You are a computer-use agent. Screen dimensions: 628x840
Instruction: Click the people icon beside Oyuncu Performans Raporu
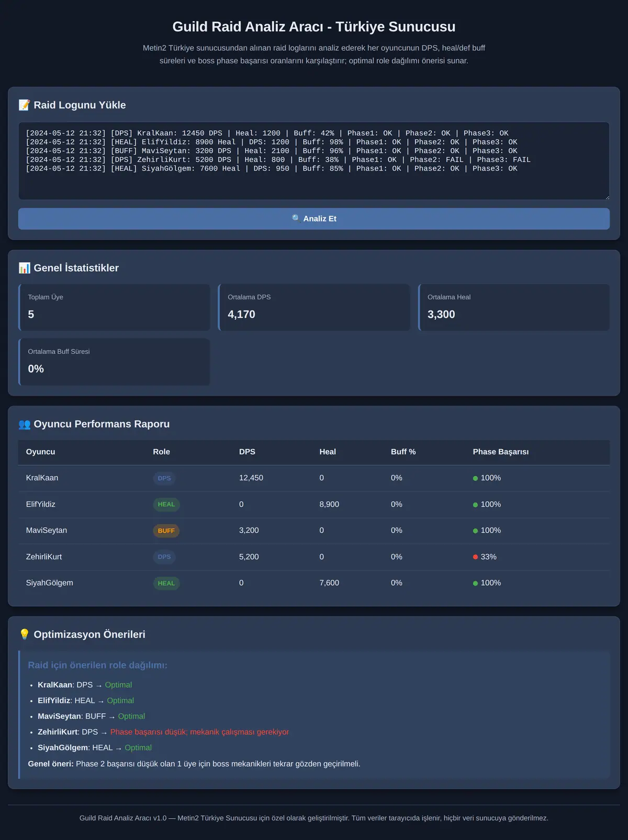[24, 424]
